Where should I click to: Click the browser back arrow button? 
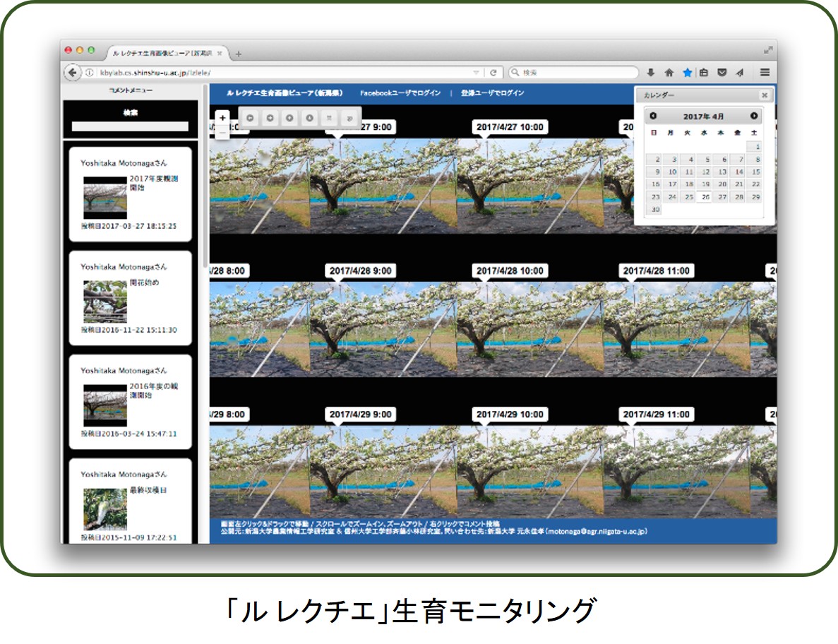73,73
